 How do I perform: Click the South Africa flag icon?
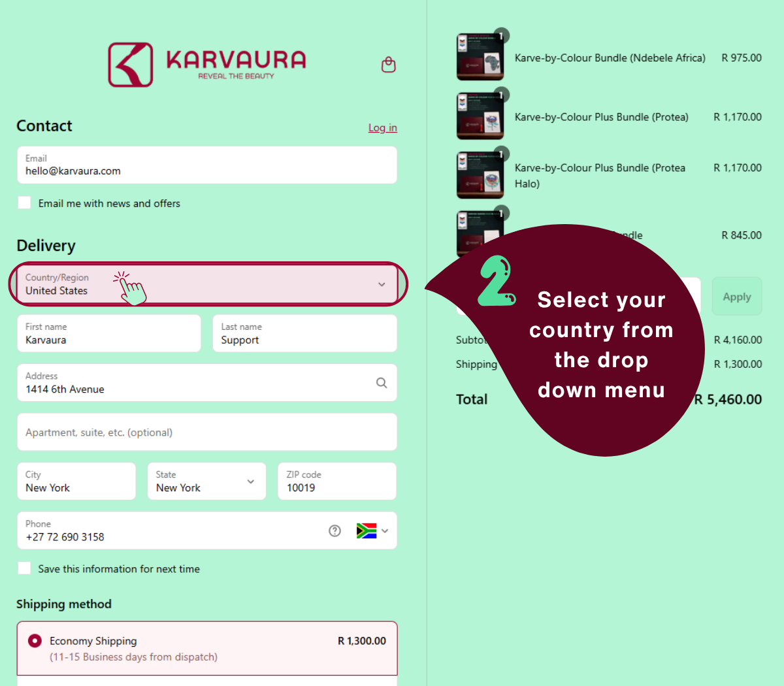[x=366, y=531]
